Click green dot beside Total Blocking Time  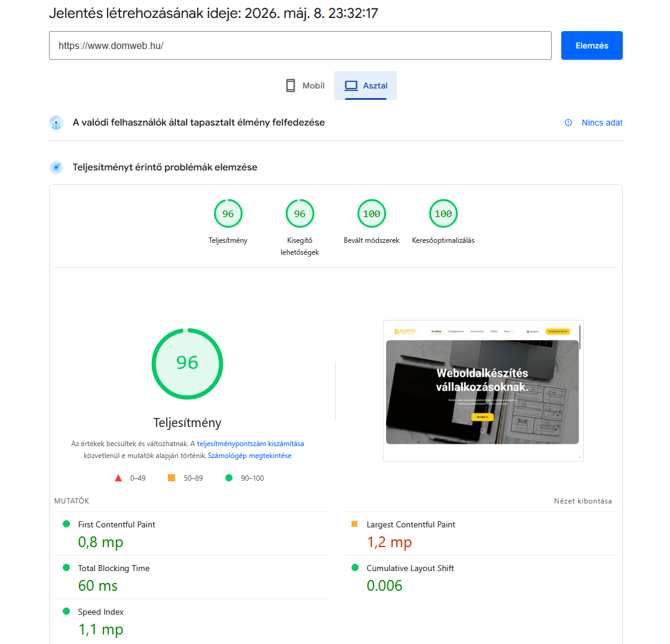click(x=66, y=567)
